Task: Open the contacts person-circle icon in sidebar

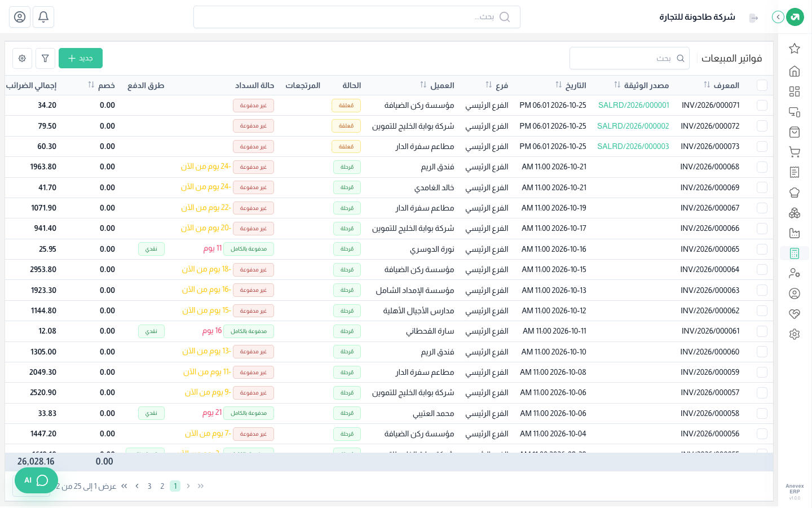Action: [795, 294]
